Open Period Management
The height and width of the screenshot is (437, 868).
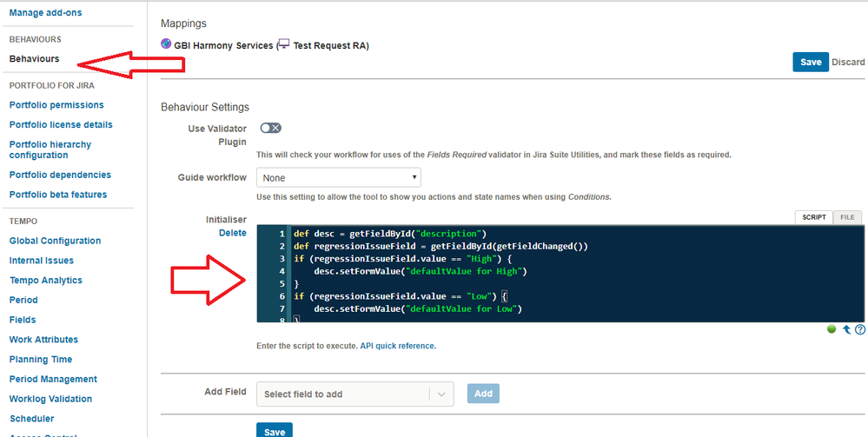pyautogui.click(x=53, y=379)
